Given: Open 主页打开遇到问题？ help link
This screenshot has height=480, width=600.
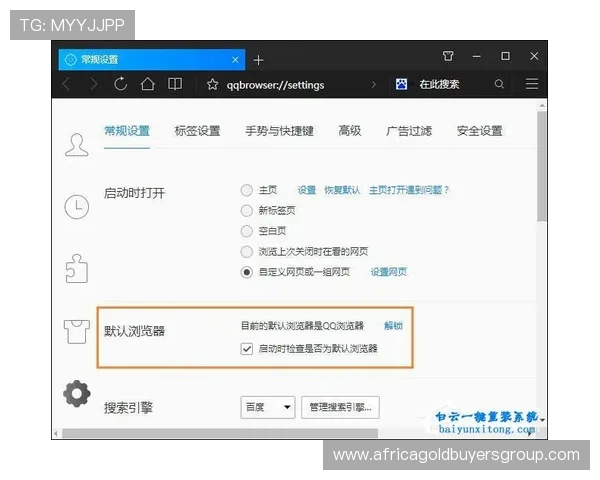Looking at the screenshot, I should 409,190.
